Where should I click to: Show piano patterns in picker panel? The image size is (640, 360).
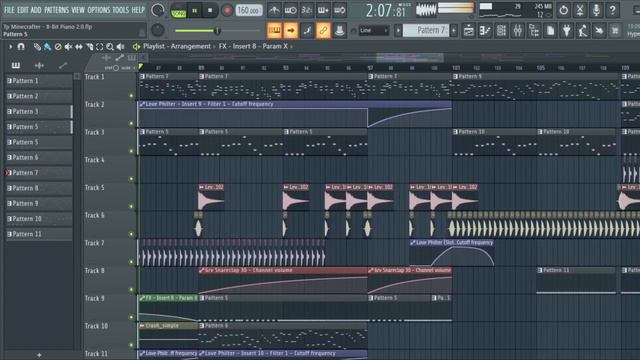(16, 65)
